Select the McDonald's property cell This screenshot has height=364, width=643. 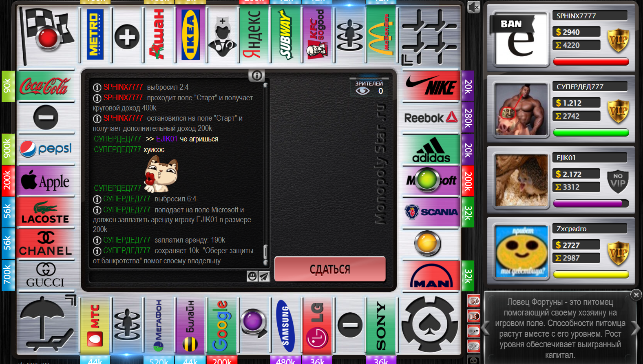tap(381, 35)
